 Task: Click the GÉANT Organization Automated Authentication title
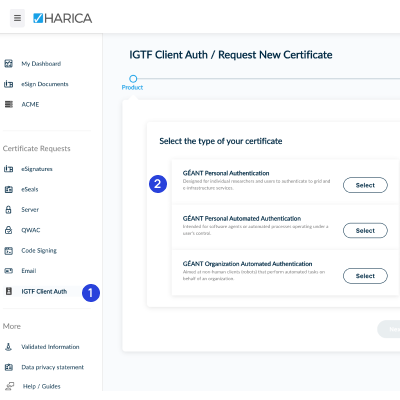[x=247, y=264]
